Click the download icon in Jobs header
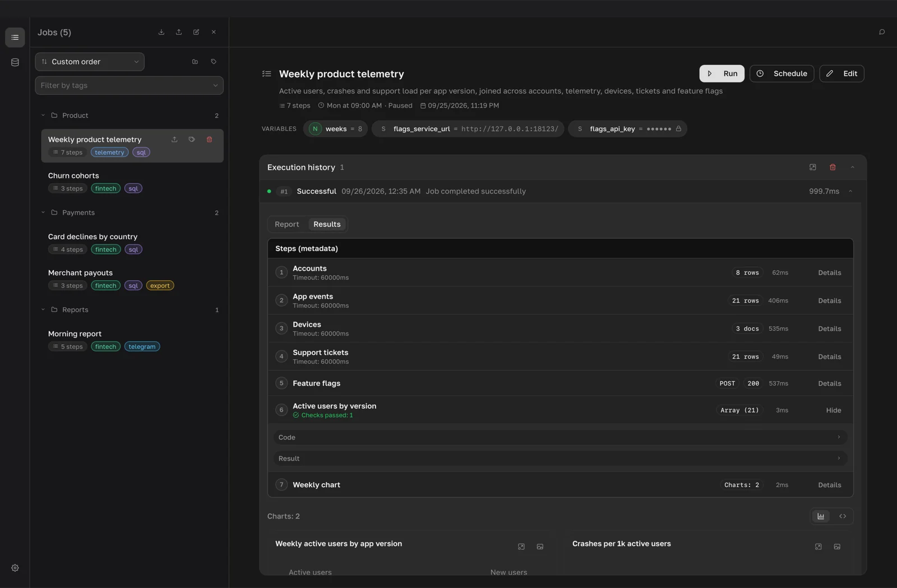897x588 pixels. coord(161,32)
